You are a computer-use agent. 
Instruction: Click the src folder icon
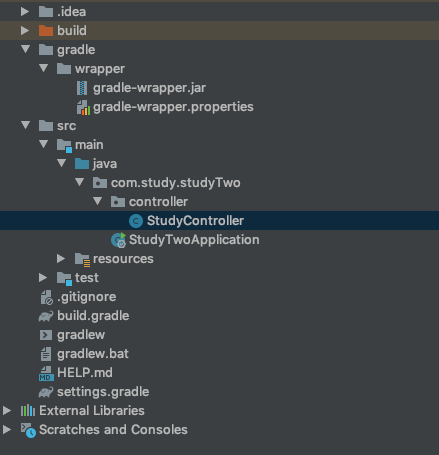point(46,126)
